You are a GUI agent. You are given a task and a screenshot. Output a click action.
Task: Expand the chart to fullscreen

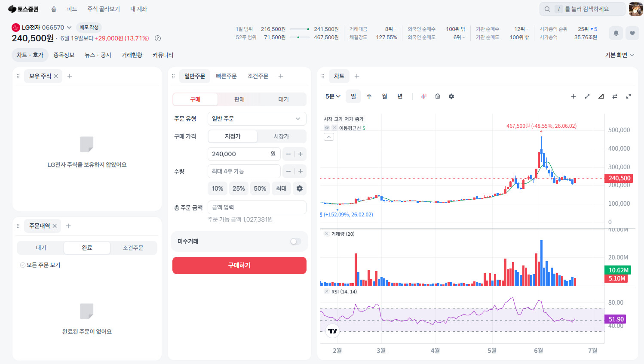click(629, 96)
